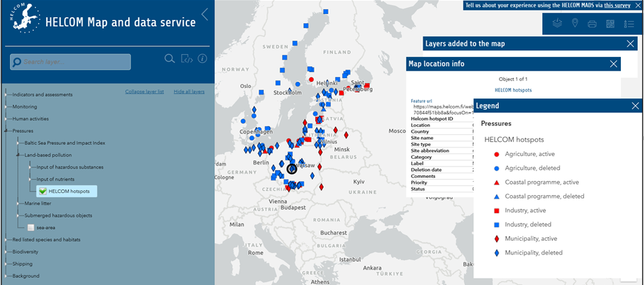Image resolution: width=644 pixels, height=285 pixels.
Task: Click Collapse layer list link
Action: pos(145,92)
